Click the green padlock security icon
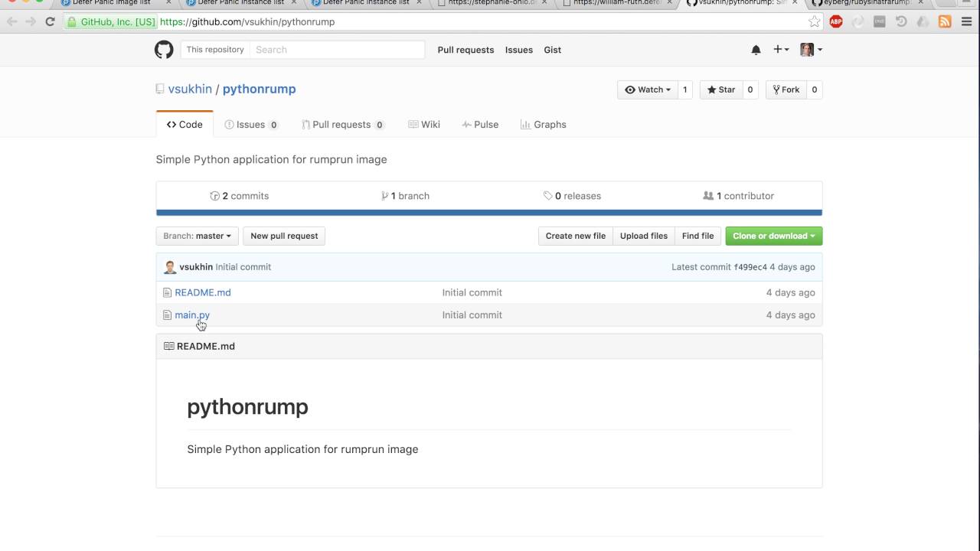The width and height of the screenshot is (980, 551). coord(71,21)
